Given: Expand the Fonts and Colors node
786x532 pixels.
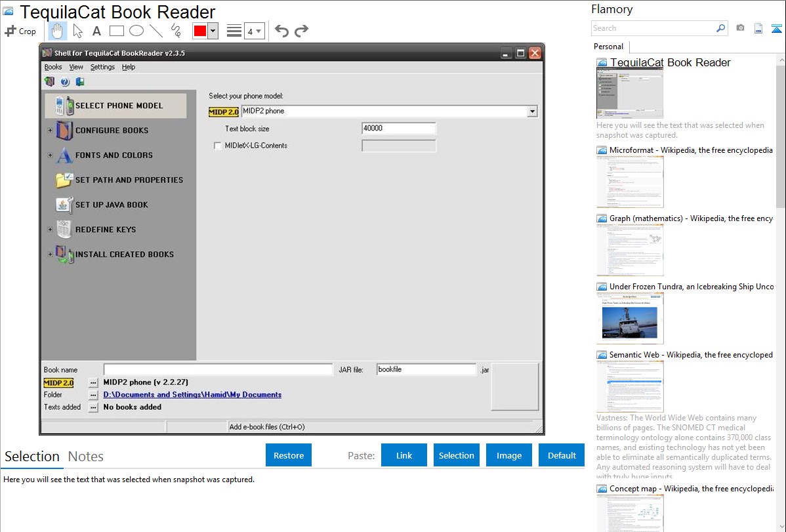Looking at the screenshot, I should [x=50, y=155].
